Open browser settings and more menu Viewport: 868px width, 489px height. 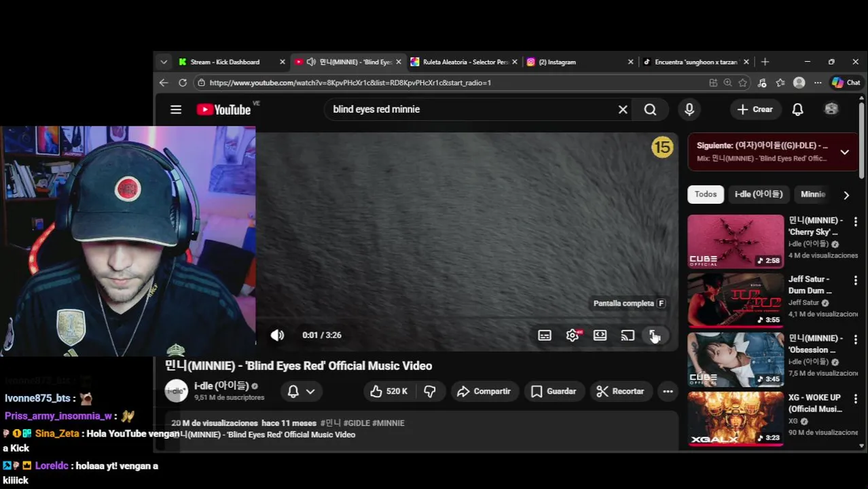coord(818,83)
